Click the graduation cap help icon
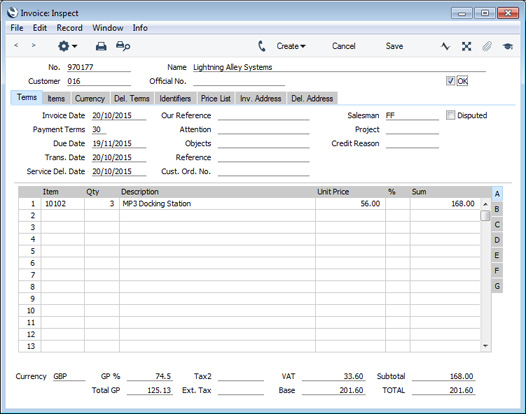The height and width of the screenshot is (414, 526). coord(508,46)
